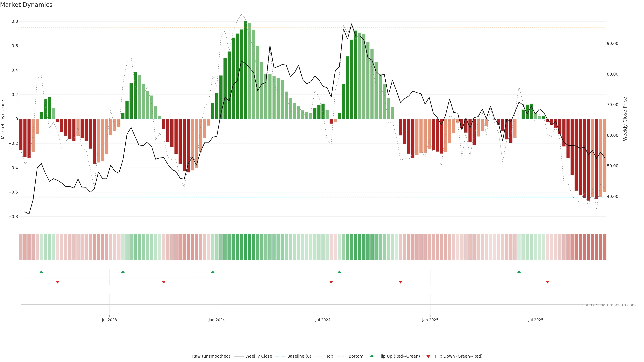Screen dimensions: 644x362
Task: Click the Market Dynamics chart title
Action: coord(26,5)
